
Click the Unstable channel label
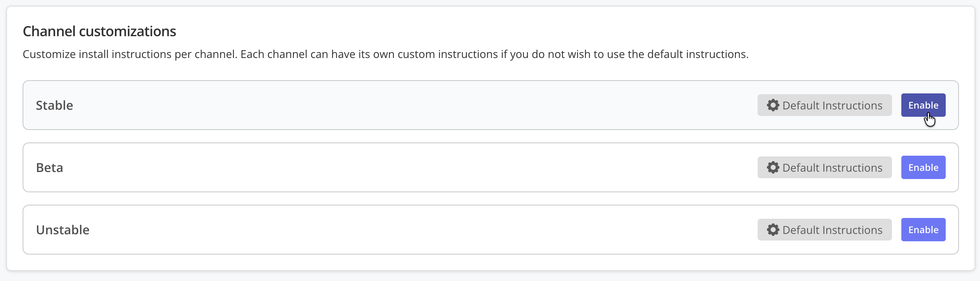63,230
